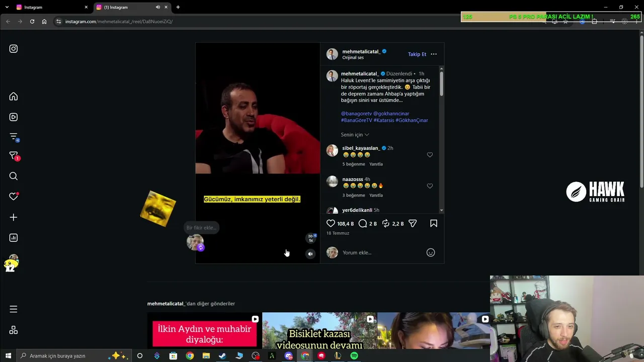Like naazosss comment
Viewport: 644px width, 362px height.
coord(430,186)
